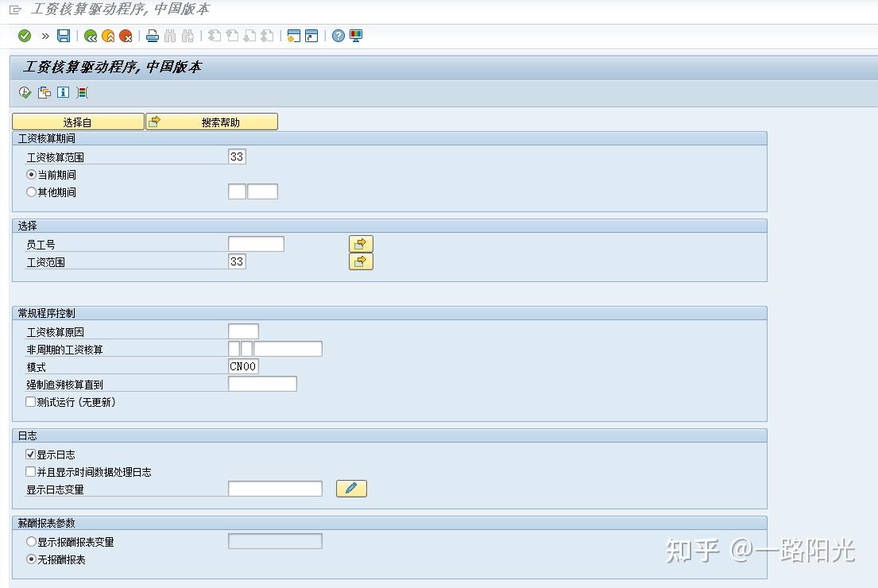
Task: Select the 其他期间 radio button
Action: 31,191
